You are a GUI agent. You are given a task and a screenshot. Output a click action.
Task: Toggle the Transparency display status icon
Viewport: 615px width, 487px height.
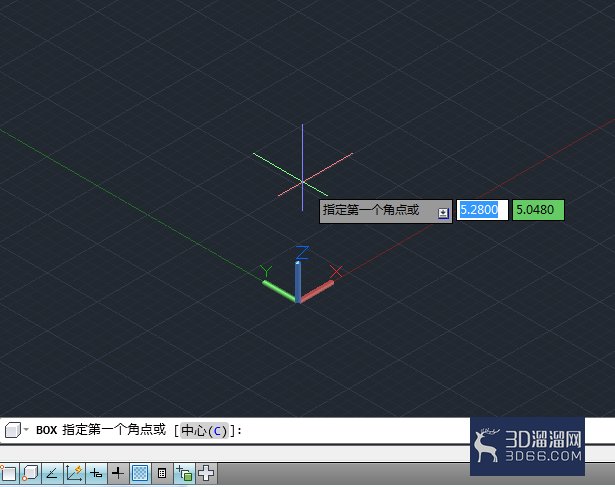[140, 473]
